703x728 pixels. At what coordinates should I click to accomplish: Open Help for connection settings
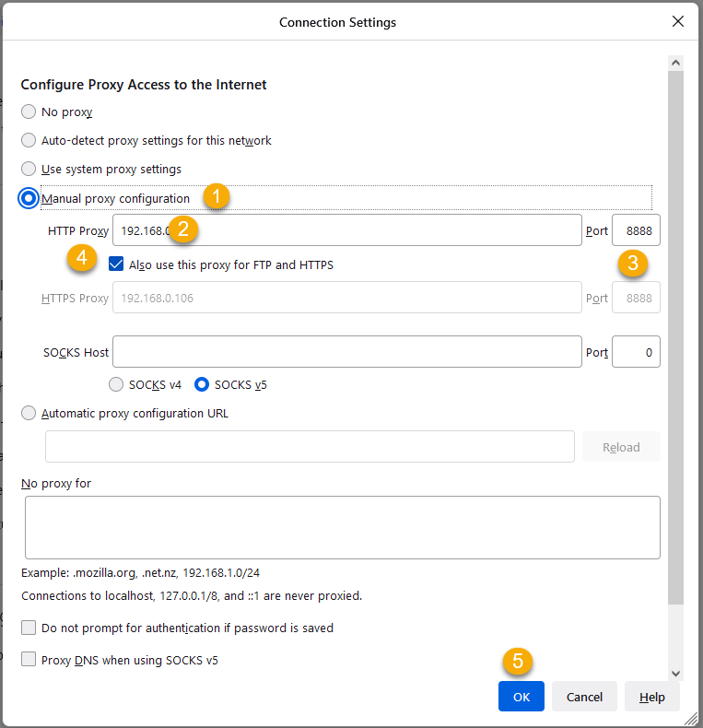[651, 697]
